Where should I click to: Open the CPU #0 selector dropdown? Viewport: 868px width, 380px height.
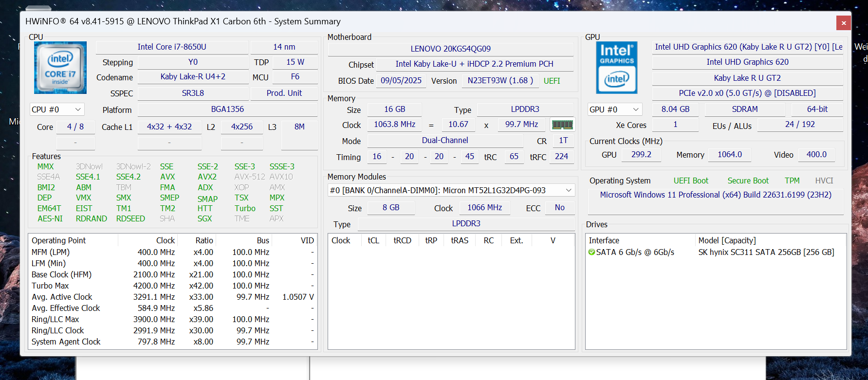click(57, 109)
